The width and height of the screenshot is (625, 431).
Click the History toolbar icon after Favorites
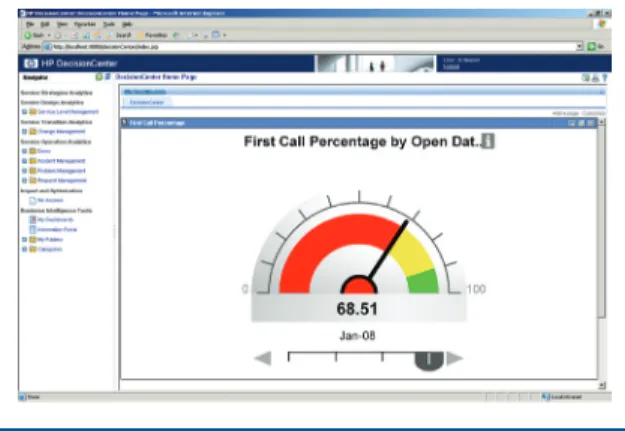176,35
